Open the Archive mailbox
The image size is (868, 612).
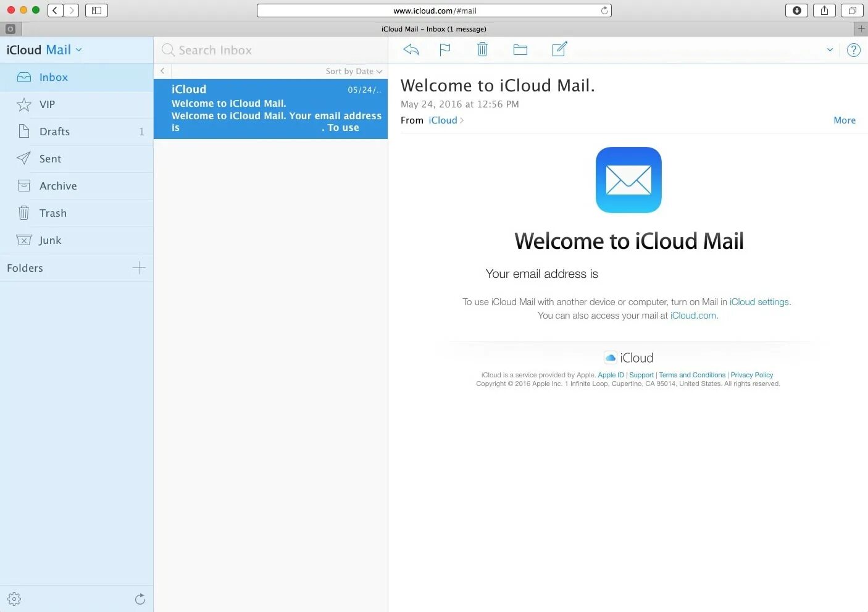click(x=77, y=186)
